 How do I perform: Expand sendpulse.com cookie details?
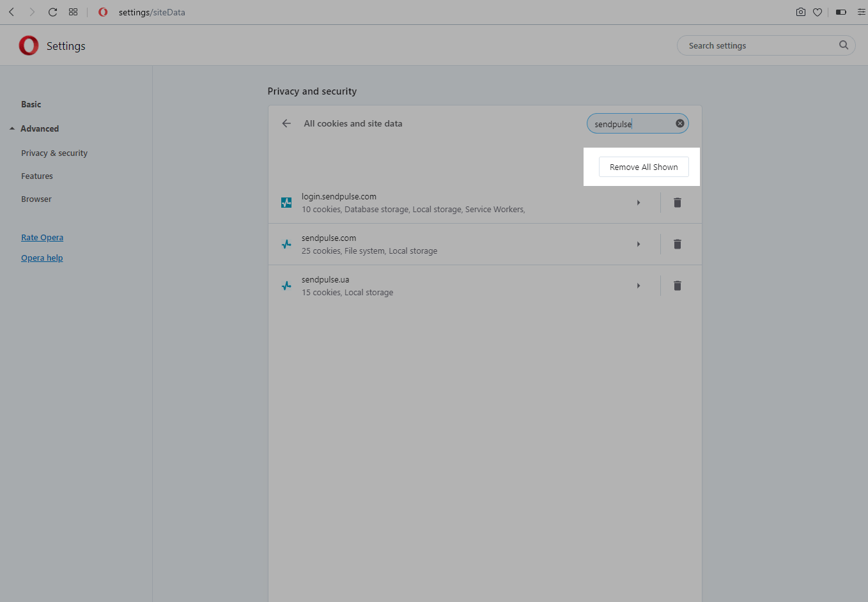638,244
